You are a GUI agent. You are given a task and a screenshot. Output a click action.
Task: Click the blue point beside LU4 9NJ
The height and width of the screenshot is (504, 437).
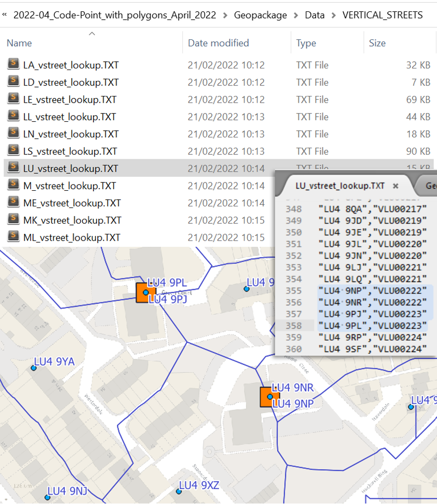47,497
